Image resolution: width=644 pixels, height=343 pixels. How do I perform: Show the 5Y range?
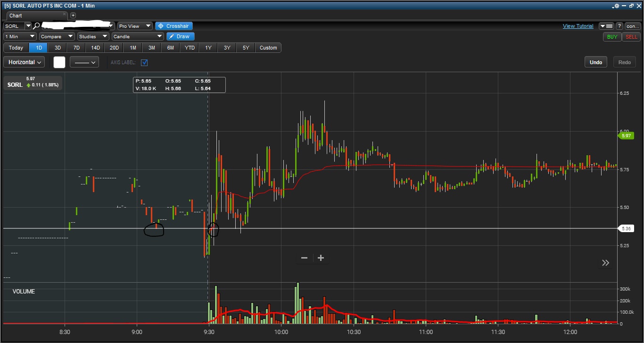pyautogui.click(x=246, y=48)
